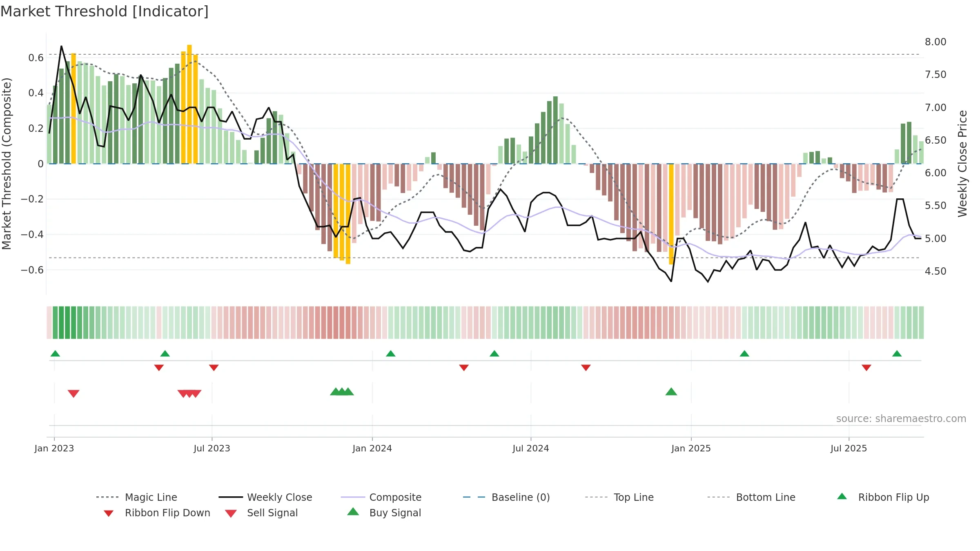Viewport: 980px width, 551px height.
Task: Click the 8.00 price axis label
Action: pyautogui.click(x=935, y=42)
